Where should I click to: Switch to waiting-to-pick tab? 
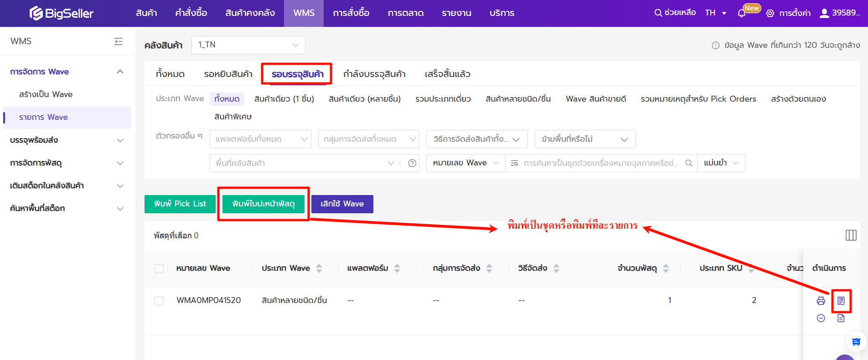point(228,74)
